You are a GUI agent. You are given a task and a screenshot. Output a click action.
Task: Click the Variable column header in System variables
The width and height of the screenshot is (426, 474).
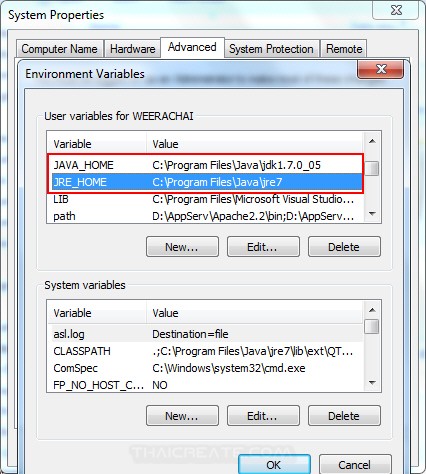click(x=97, y=313)
